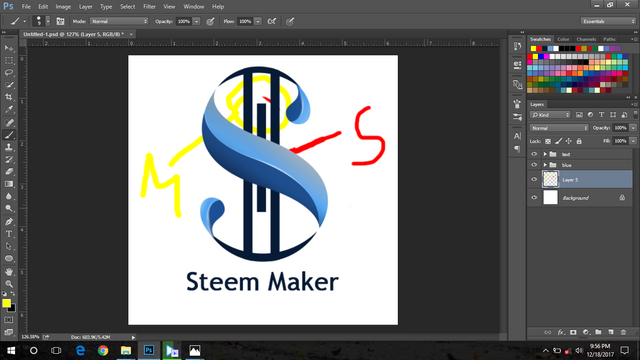The image size is (640, 360).
Task: Select the Spot Healing Brush tool
Action: (9, 122)
